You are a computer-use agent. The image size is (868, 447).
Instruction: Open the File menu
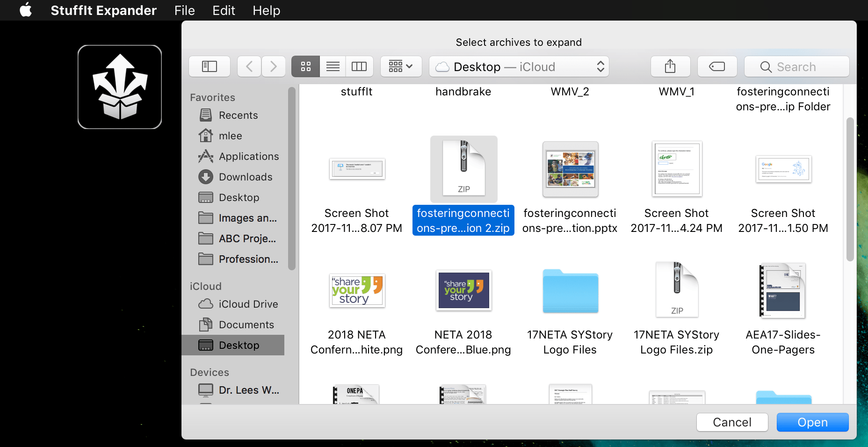pos(185,10)
